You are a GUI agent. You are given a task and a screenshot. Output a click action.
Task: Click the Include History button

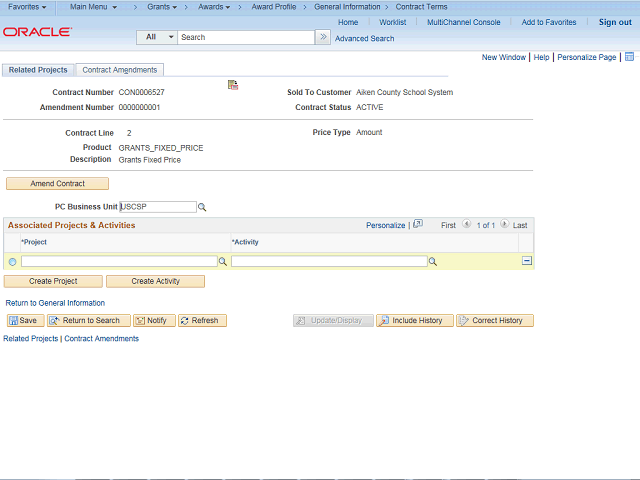tap(415, 321)
